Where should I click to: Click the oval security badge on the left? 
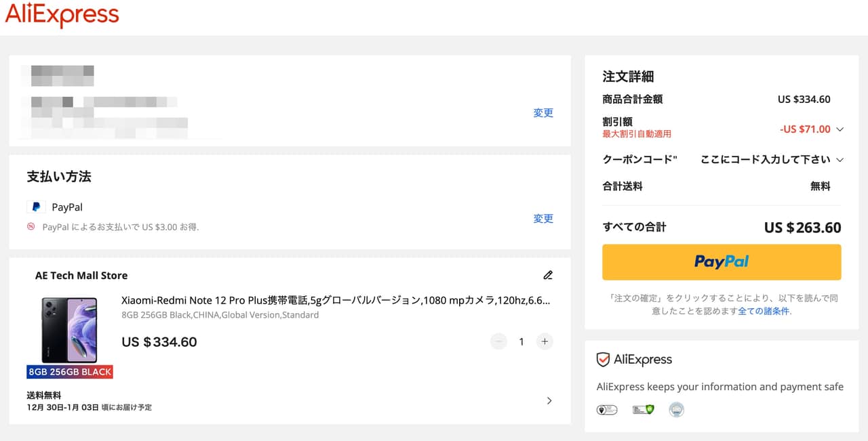606,409
